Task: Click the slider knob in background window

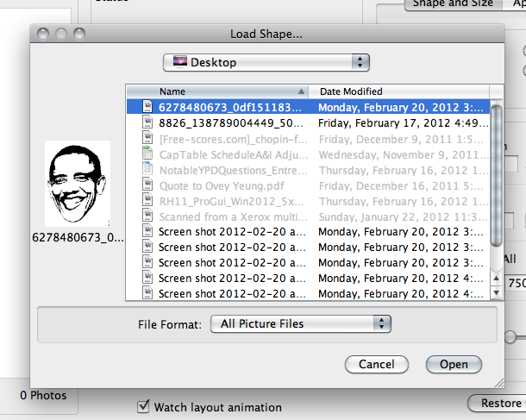Action: 510,337
